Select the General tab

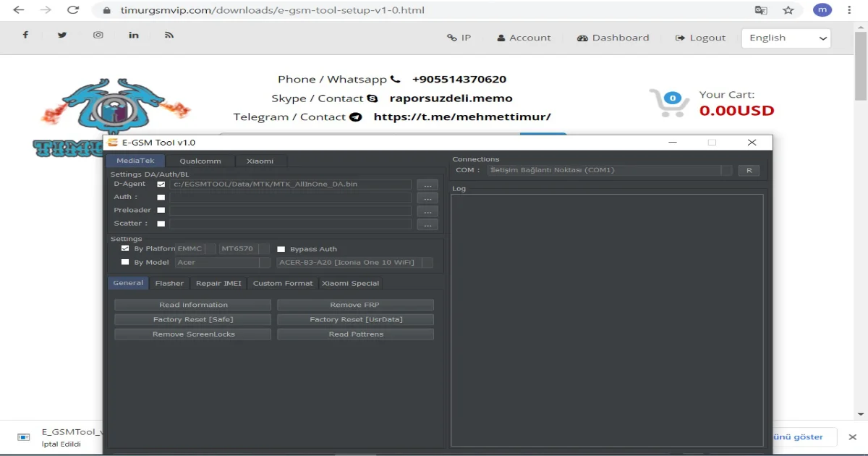(128, 283)
